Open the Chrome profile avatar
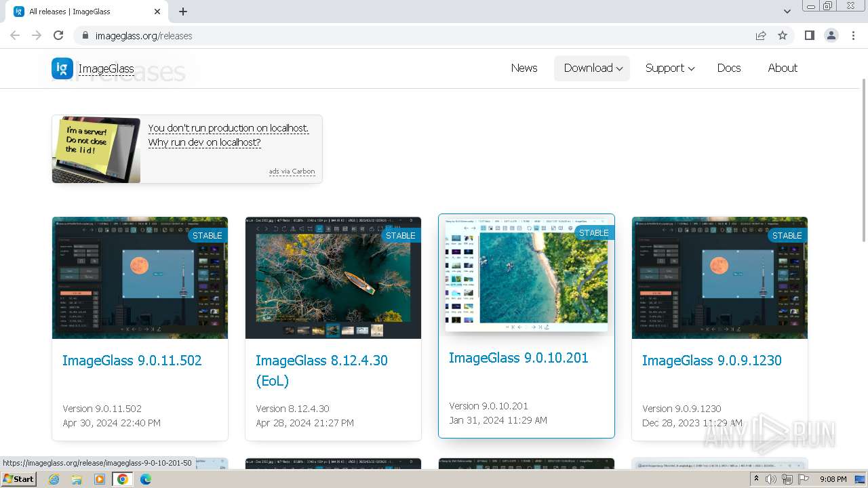This screenshot has height=488, width=868. coord(831,35)
